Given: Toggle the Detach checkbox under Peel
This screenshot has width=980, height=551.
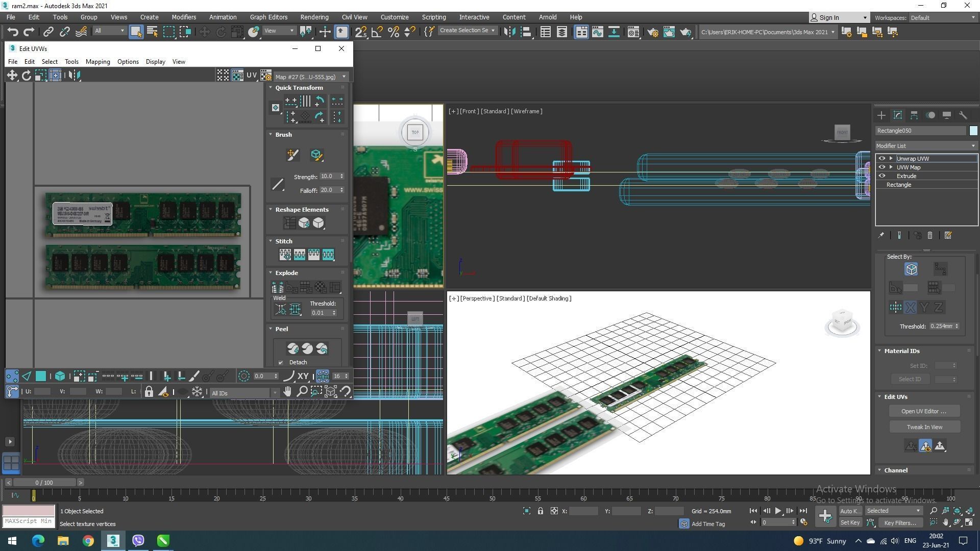Looking at the screenshot, I should coord(281,363).
